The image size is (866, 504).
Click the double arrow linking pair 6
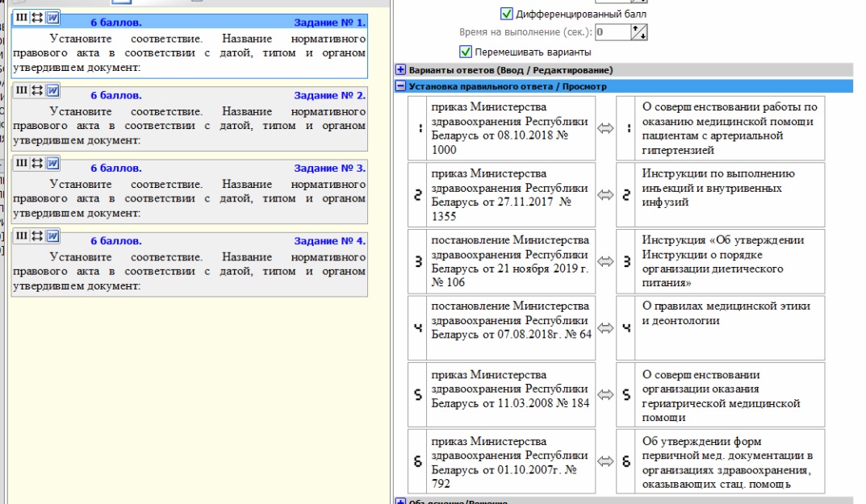(x=605, y=461)
